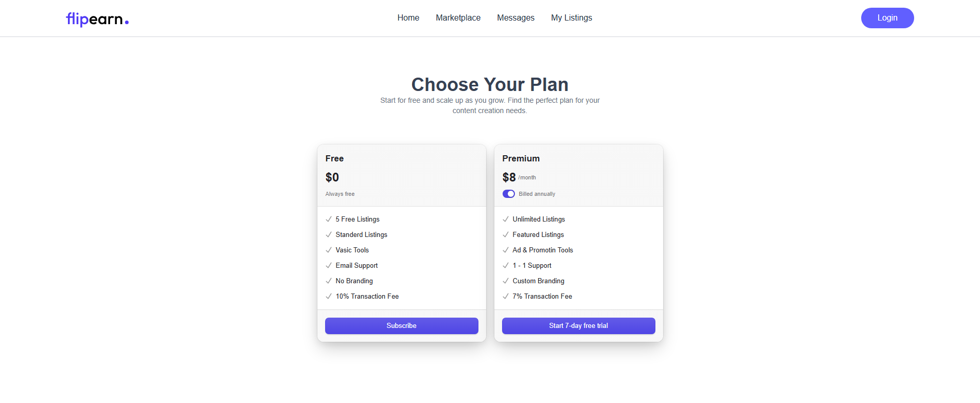This screenshot has width=980, height=403.
Task: Click checkmark icon next to Email Support
Action: coord(329,265)
